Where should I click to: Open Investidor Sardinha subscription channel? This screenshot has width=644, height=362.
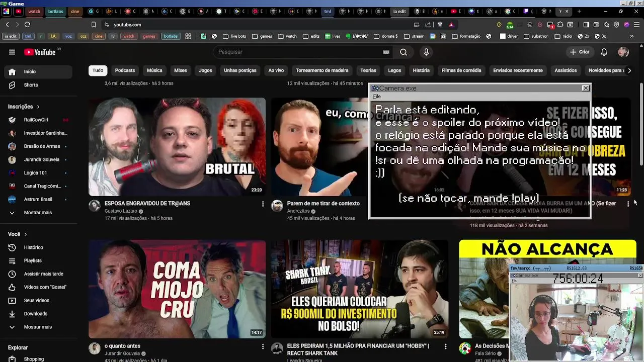tap(39, 133)
